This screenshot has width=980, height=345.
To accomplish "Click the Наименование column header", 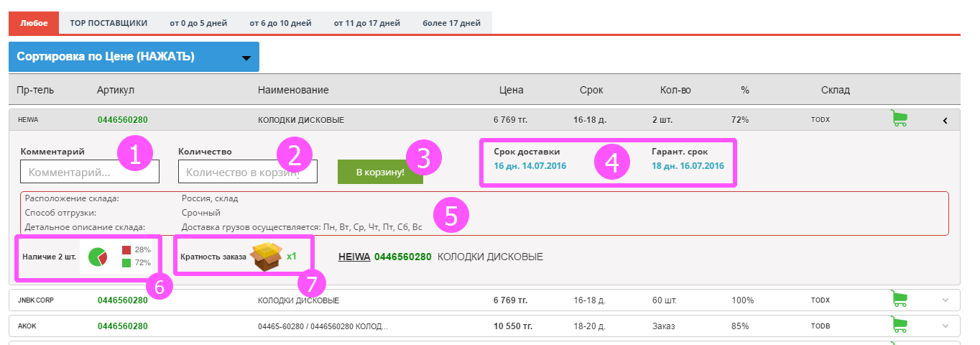I will pos(293,90).
